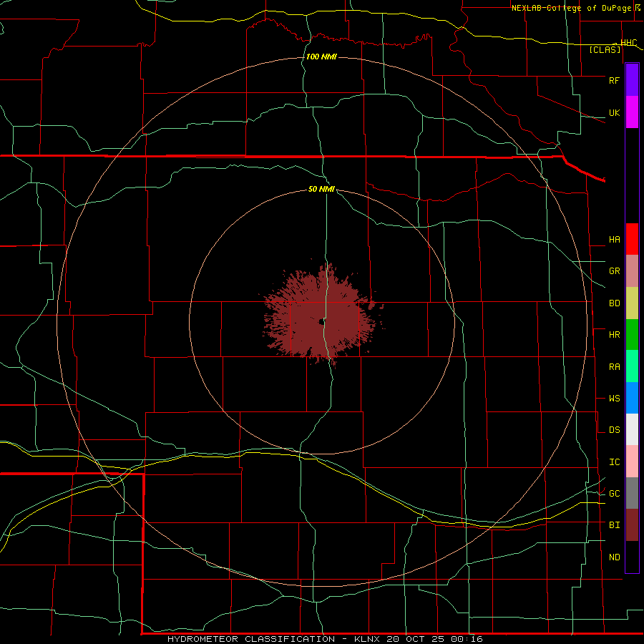This screenshot has height=644, width=644.
Task: Click the HA legend label
Action: [614, 240]
